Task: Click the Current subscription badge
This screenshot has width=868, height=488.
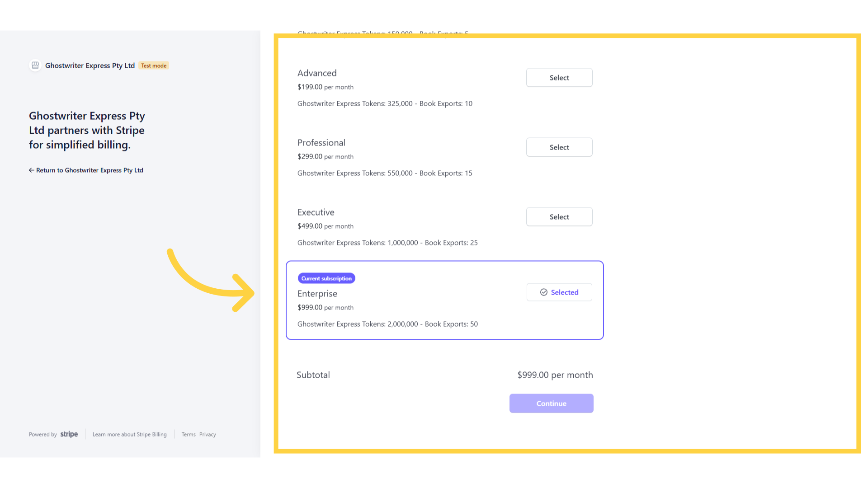Action: point(326,278)
